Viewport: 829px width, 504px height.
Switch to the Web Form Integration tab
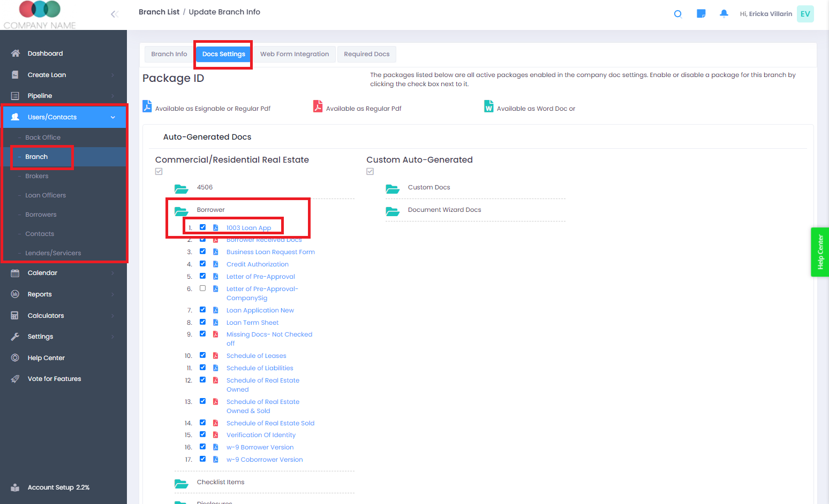tap(294, 54)
